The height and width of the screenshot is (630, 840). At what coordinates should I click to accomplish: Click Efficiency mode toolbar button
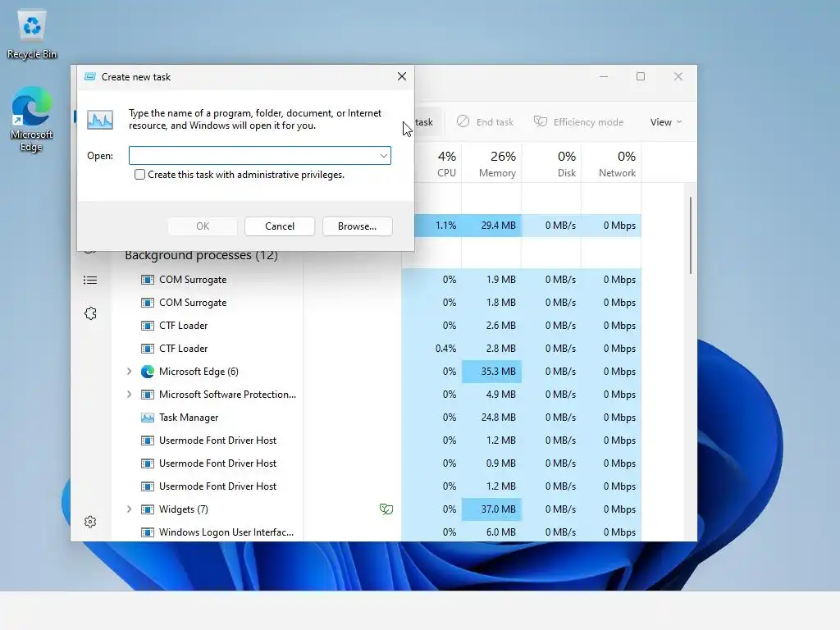[579, 122]
